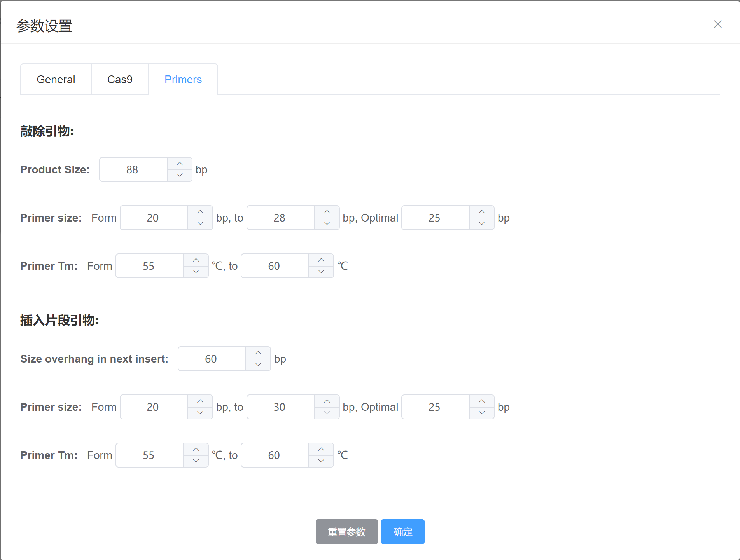The height and width of the screenshot is (560, 740).
Task: Increase insert primer size maximum (30)
Action: click(327, 401)
